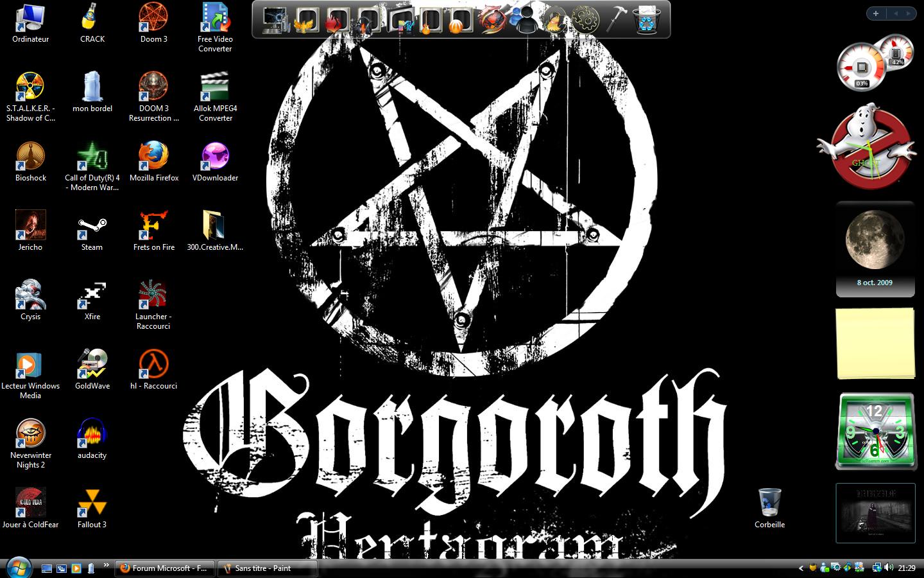
Task: Show hidden system tray icons arrow
Action: (x=801, y=568)
